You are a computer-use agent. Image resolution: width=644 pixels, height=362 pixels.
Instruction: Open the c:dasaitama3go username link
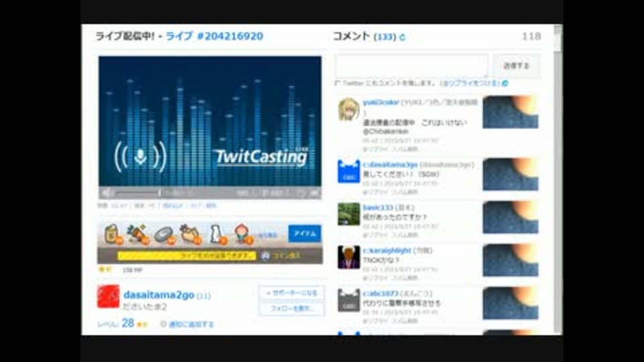[390, 165]
